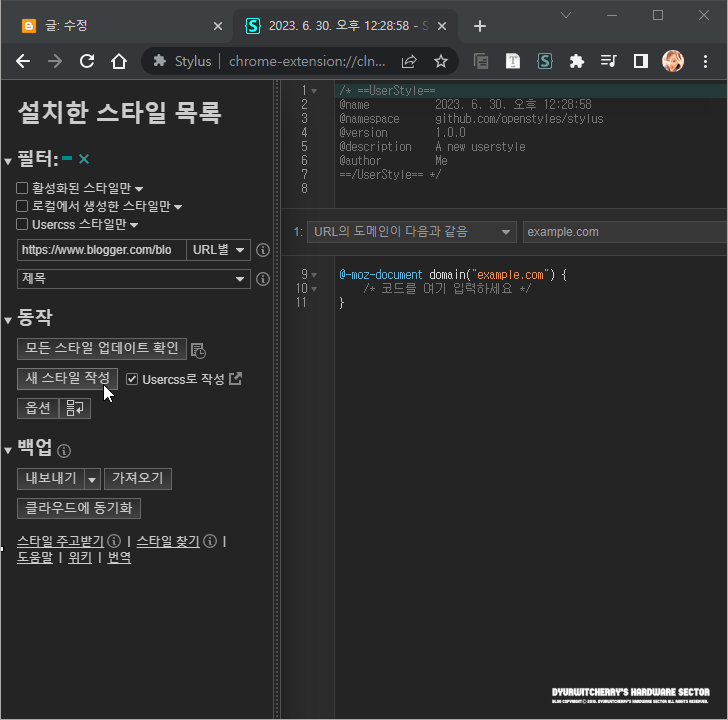728x720 pixels.
Task: Collapse the 동작 section
Action: click(x=8, y=320)
